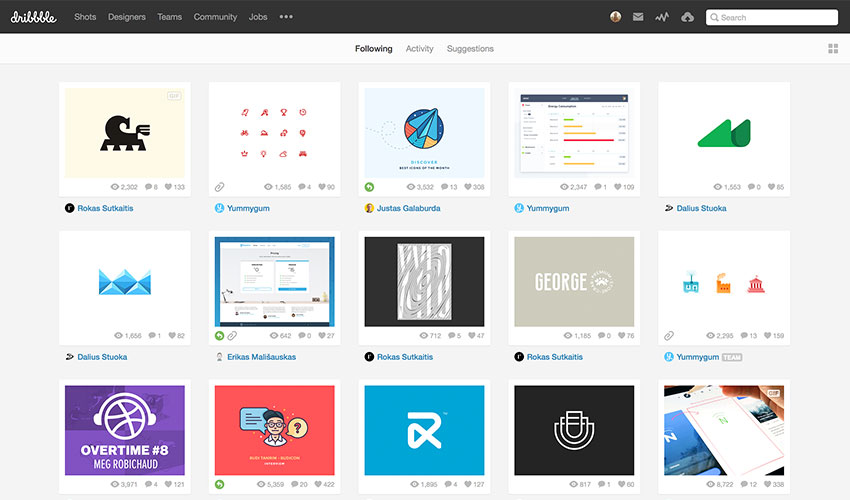Switch the grid view layout icon
850x500 pixels.
click(x=833, y=49)
